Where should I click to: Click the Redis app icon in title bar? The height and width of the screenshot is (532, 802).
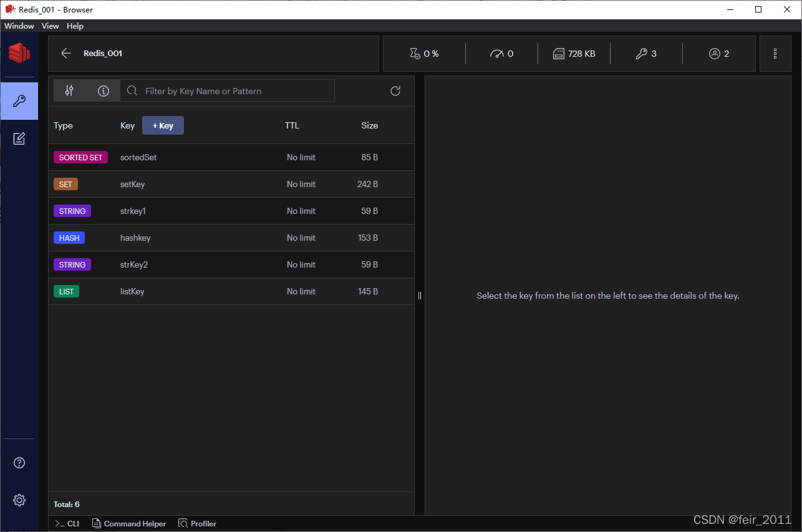pos(9,9)
